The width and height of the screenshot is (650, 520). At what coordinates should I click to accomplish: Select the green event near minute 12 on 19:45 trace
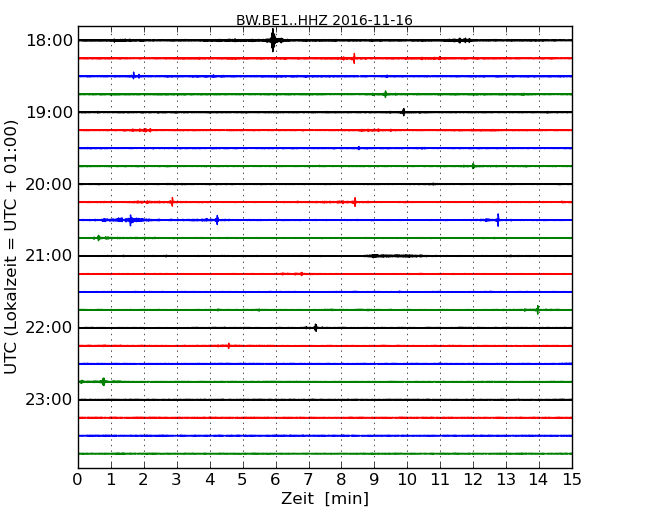click(473, 166)
